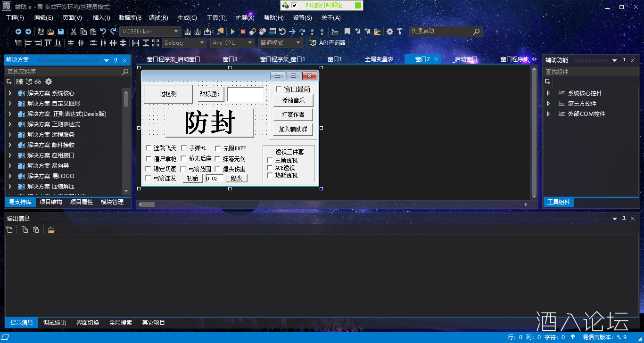The height and width of the screenshot is (343, 644).
Task: Click the designer horizontal scrollbar thumb
Action: (148, 204)
